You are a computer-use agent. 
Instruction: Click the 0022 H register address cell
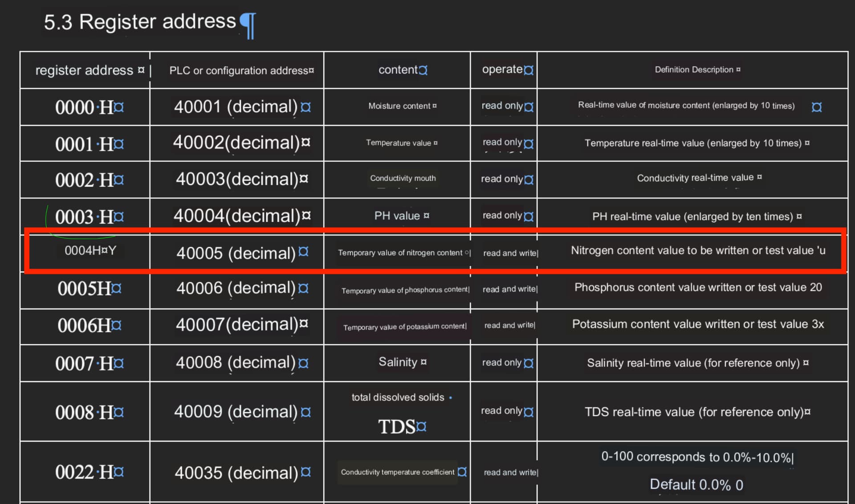coord(85,472)
